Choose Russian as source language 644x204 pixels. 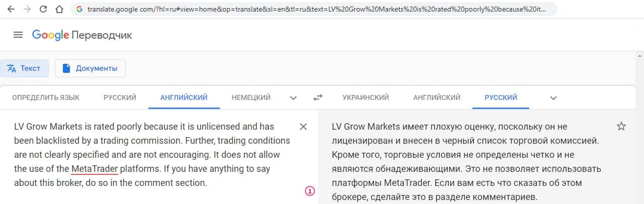point(120,97)
